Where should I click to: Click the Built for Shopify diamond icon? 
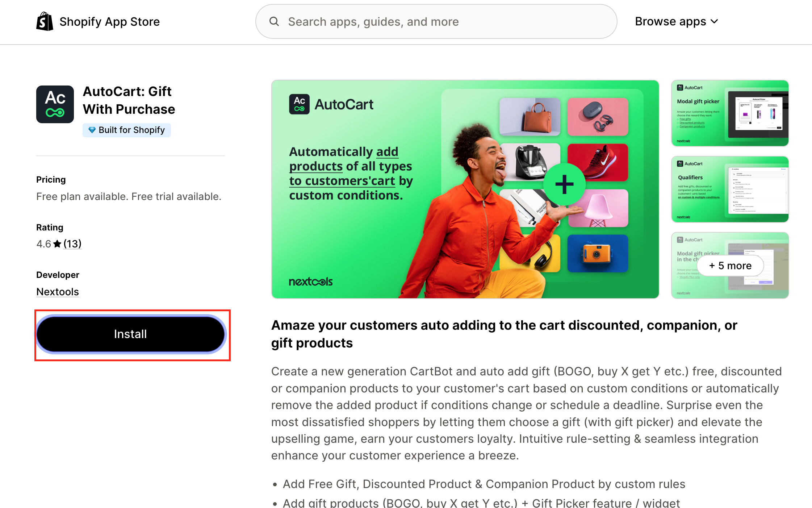pos(92,130)
